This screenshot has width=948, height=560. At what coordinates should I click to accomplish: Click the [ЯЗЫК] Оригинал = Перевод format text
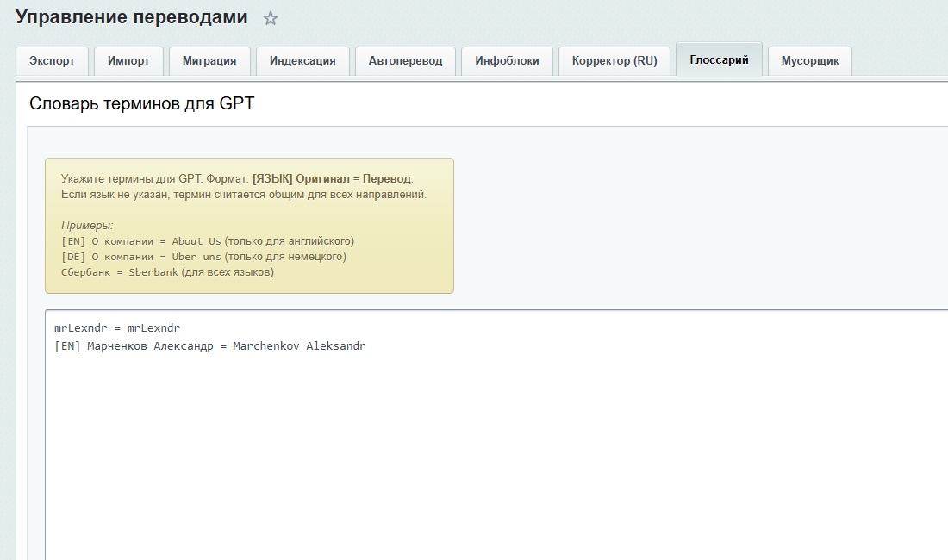click(x=332, y=179)
